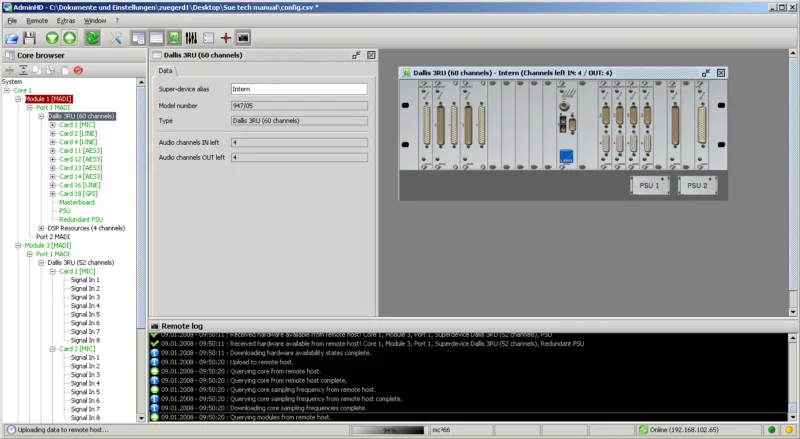Click the list view toolbar icon
Viewport: 800px width, 439px height.
point(208,38)
